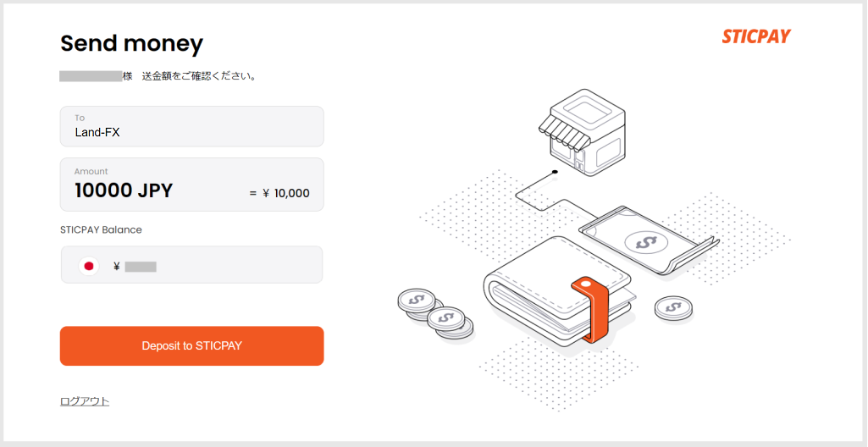Select the Amount field with 10000 JPY
868x447 pixels.
click(x=191, y=185)
